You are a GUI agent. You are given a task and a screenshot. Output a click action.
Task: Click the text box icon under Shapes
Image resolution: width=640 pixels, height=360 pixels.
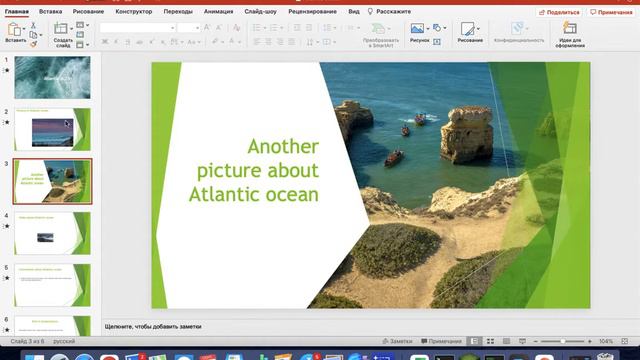(x=437, y=42)
